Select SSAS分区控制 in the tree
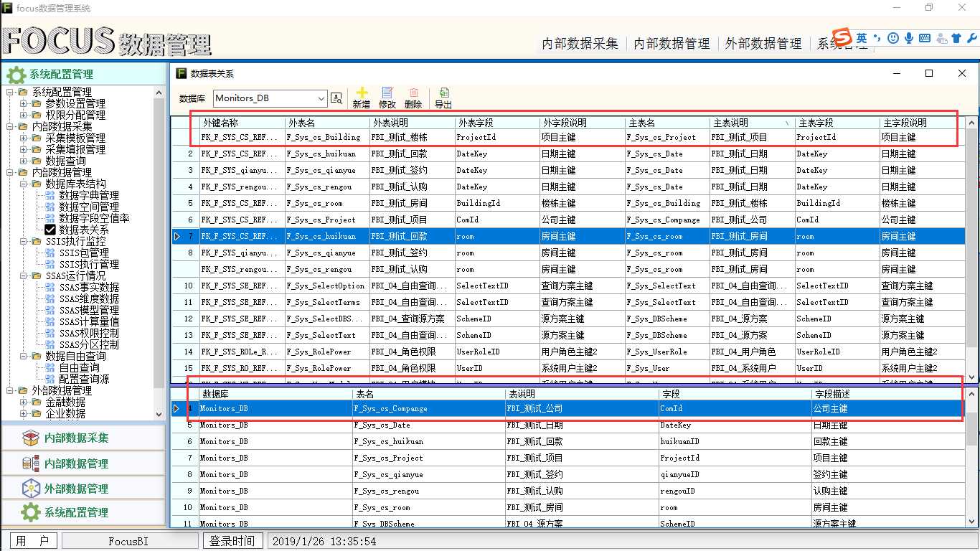Image resolution: width=980 pixels, height=551 pixels. coord(89,344)
